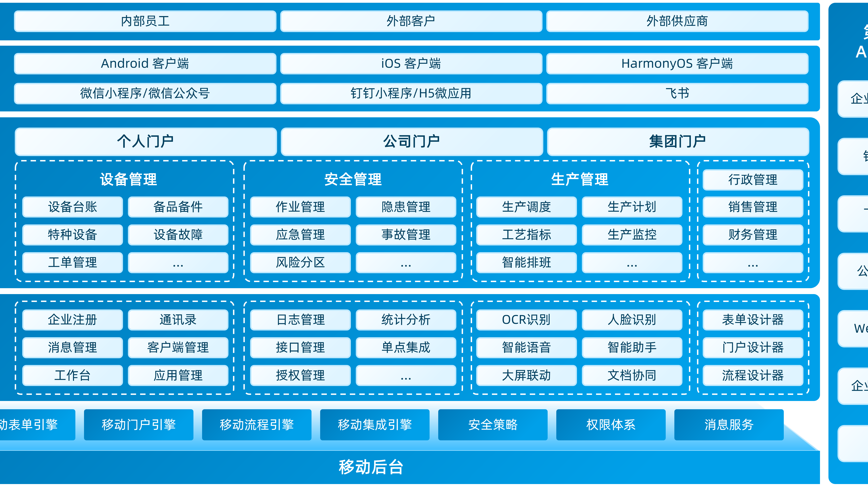Click the OCR识别 item

pos(526,320)
